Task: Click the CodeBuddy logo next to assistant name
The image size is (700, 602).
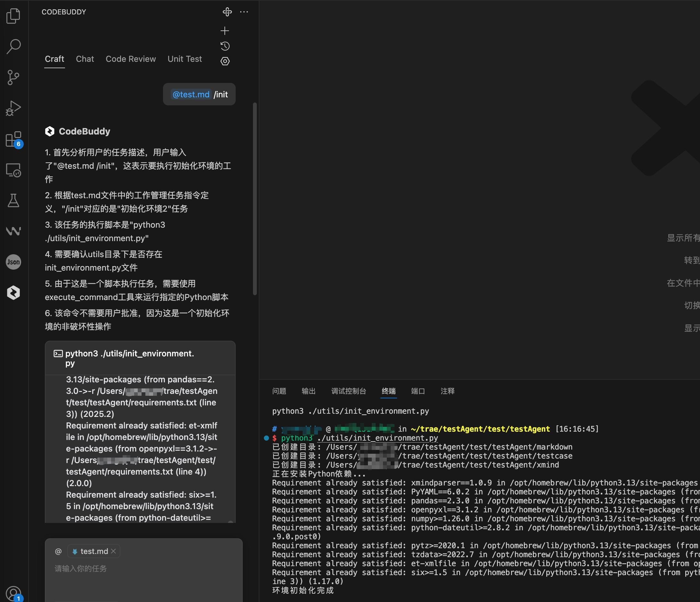Action: click(x=50, y=131)
